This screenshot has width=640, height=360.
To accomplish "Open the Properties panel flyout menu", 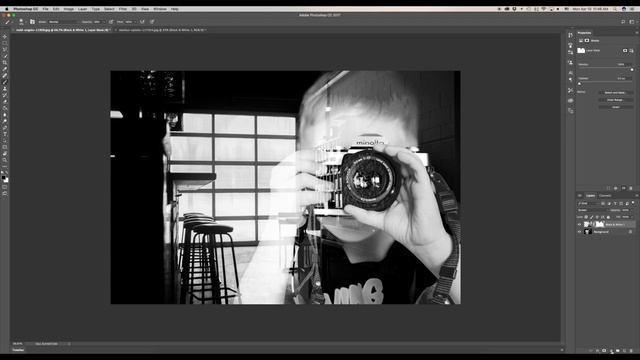I will click(636, 33).
